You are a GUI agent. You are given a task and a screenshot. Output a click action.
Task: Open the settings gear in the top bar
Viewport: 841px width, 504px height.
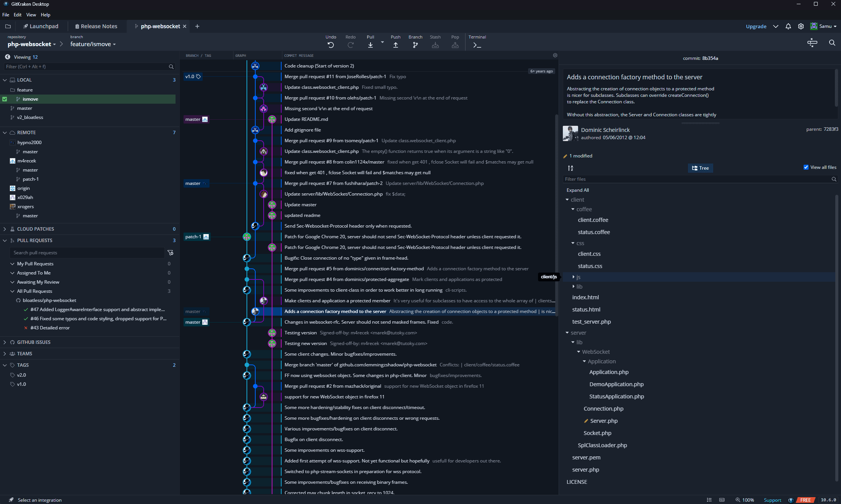801,26
